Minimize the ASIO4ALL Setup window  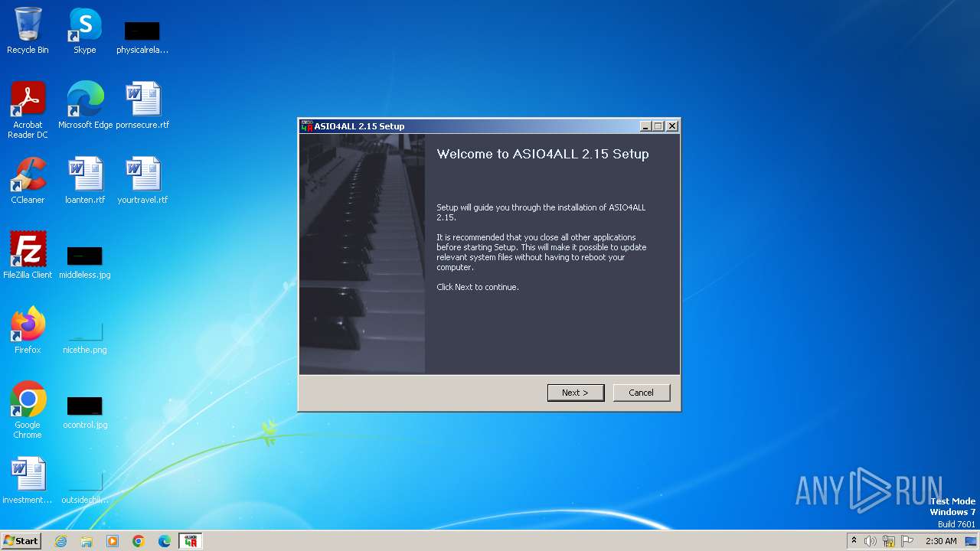645,126
